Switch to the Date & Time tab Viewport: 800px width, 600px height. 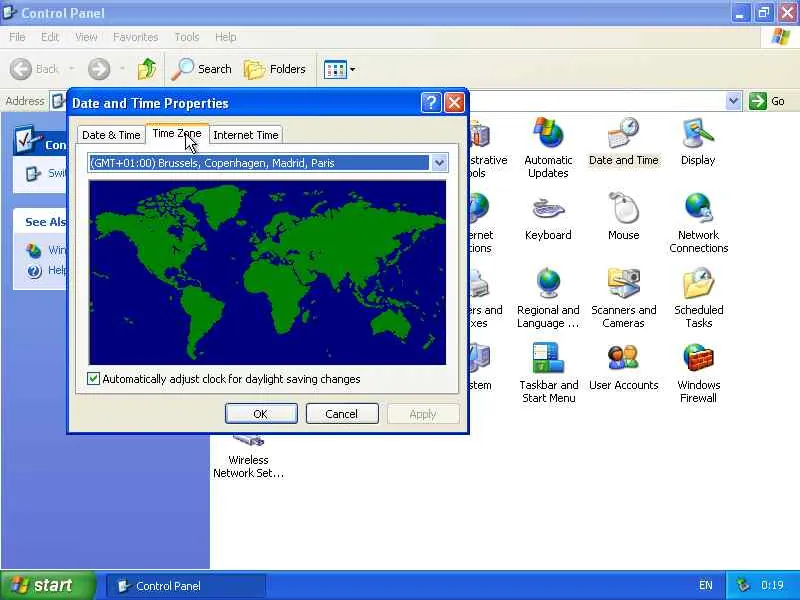(x=111, y=135)
